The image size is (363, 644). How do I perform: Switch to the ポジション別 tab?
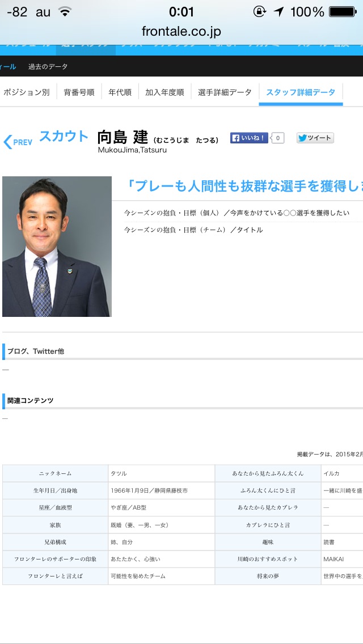[x=27, y=92]
